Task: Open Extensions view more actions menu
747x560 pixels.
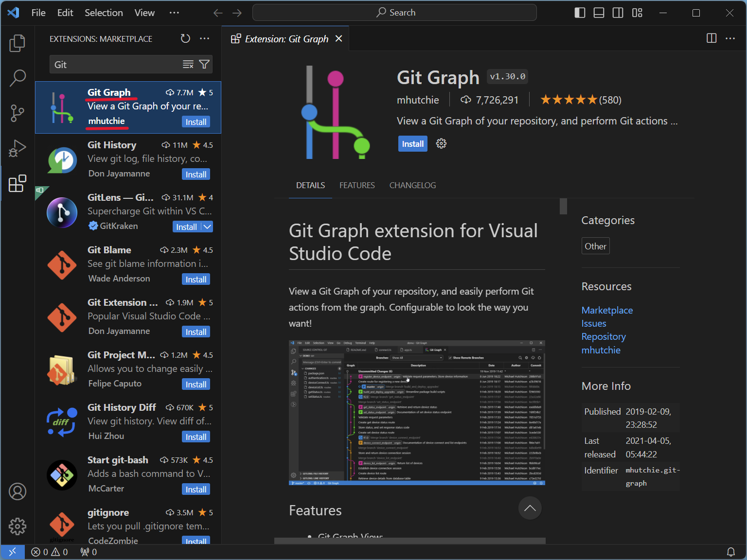Action: 205,39
